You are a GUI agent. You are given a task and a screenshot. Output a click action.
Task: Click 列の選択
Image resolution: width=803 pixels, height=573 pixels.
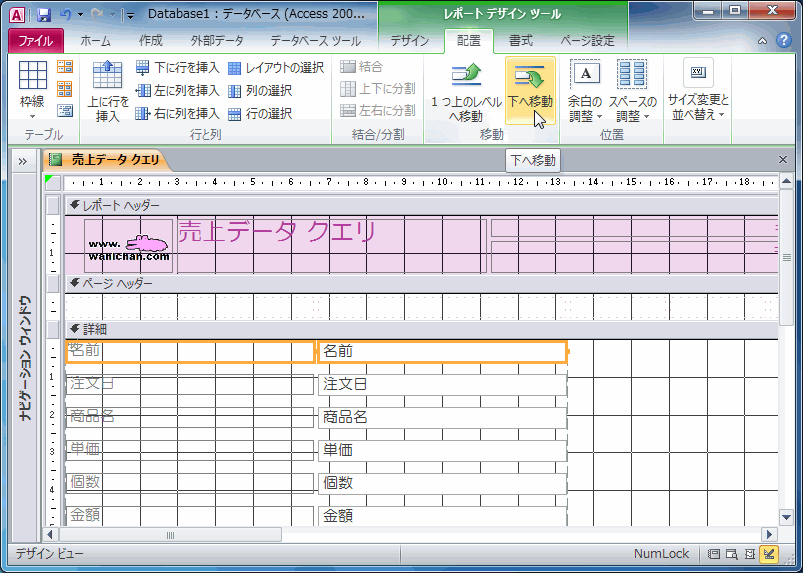click(260, 90)
